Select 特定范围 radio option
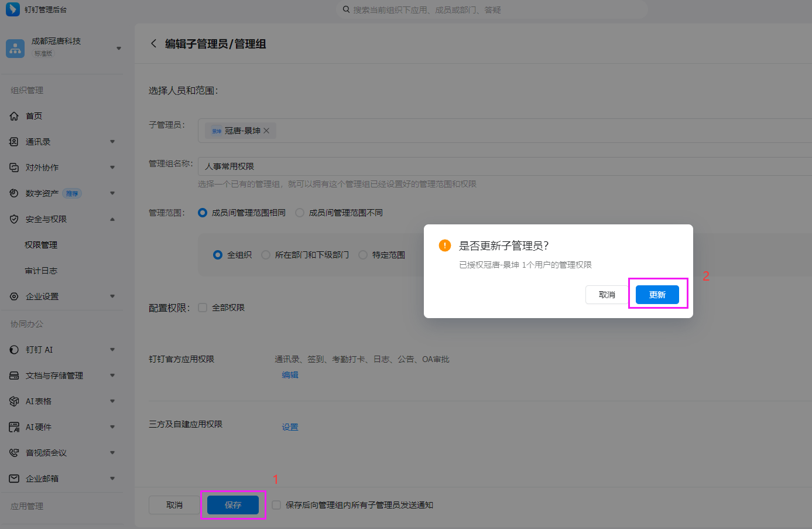 tap(363, 255)
